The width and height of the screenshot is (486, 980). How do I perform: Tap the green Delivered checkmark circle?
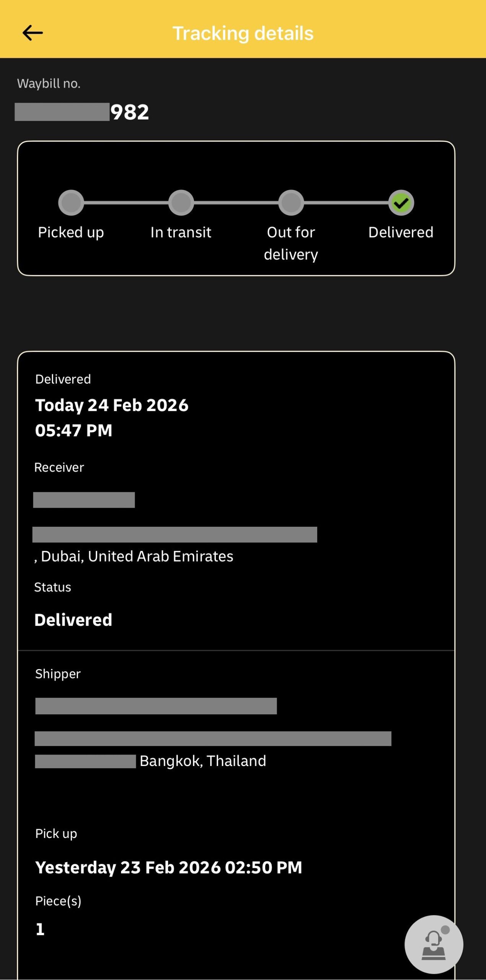pos(401,203)
